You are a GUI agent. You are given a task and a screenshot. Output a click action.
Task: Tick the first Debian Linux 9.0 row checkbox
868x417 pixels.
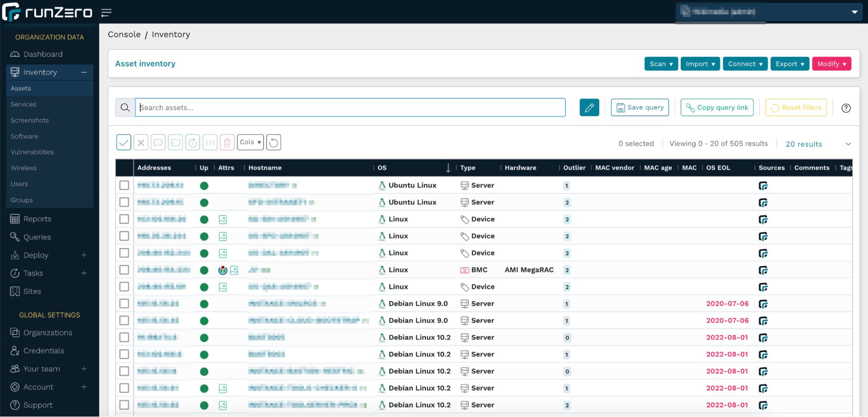pyautogui.click(x=124, y=304)
